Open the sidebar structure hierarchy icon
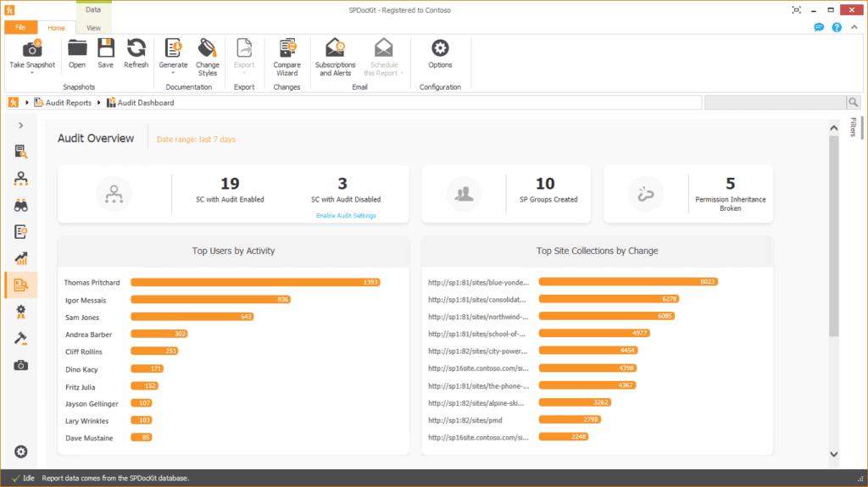This screenshot has width=868, height=487. point(21,178)
